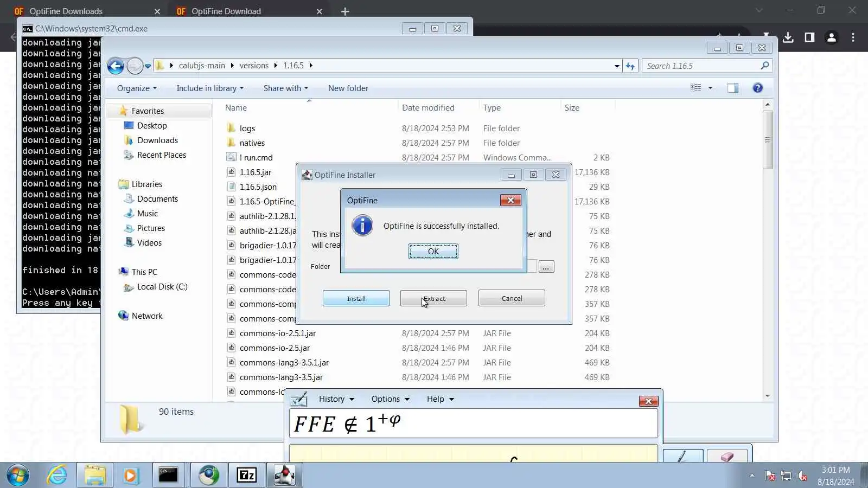This screenshot has width=868, height=488.
Task: Open the Windows Start menu
Action: click(x=17, y=476)
